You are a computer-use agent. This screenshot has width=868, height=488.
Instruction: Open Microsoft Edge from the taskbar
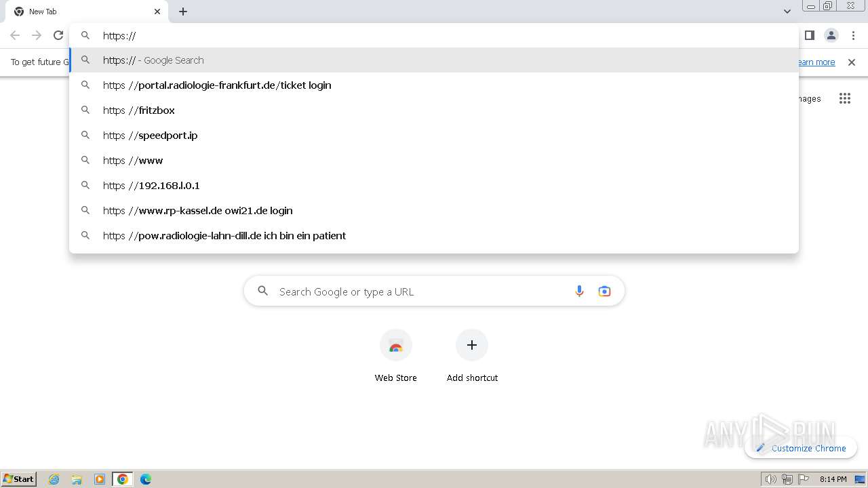(x=146, y=479)
